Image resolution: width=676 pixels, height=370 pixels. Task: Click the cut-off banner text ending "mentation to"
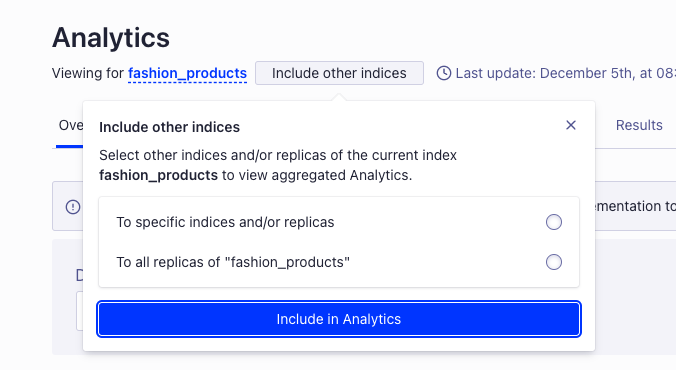click(x=635, y=206)
